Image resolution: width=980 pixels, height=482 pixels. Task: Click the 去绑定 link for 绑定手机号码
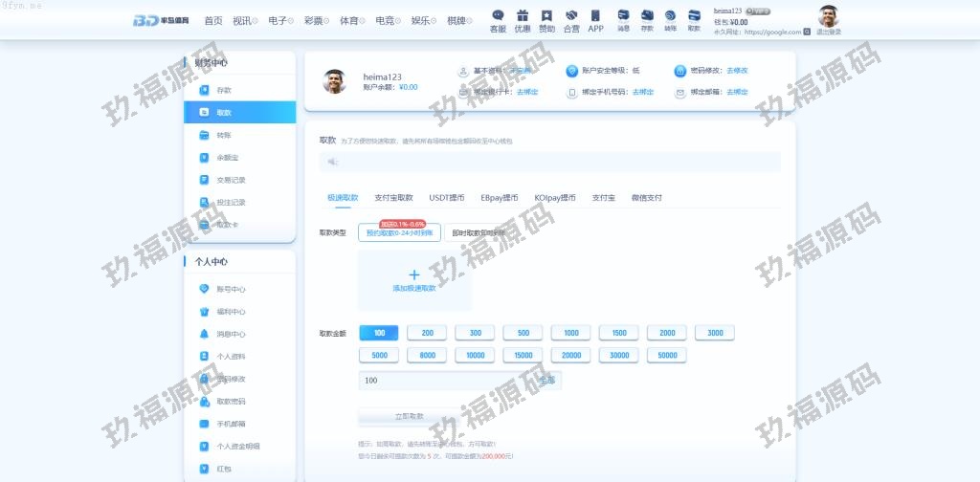(x=643, y=92)
